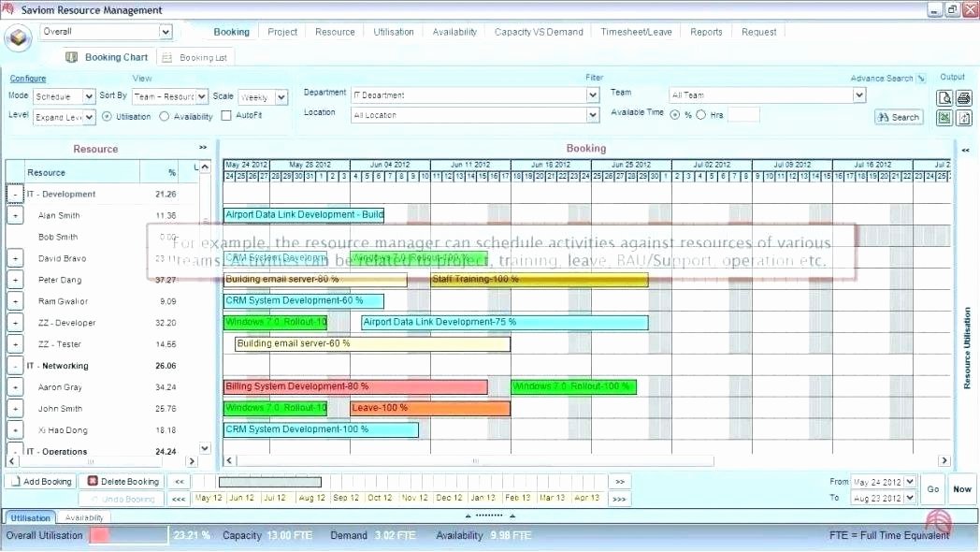The image size is (980, 552).
Task: Collapse the Resource Utilisation side panel arrow
Action: 966,150
